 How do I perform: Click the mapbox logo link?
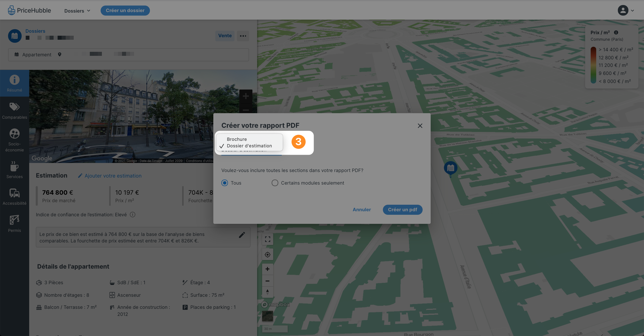[275, 305]
